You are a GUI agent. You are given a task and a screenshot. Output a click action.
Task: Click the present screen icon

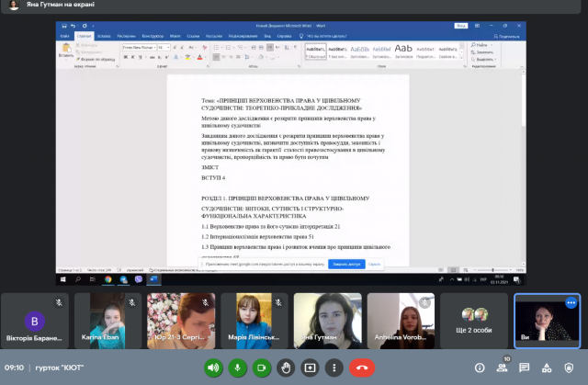[x=309, y=368]
